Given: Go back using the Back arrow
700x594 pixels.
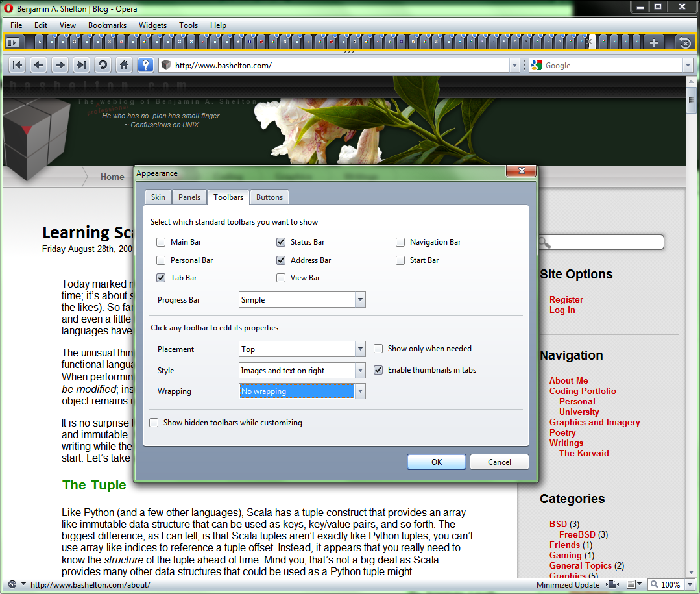Looking at the screenshot, I should 39,65.
